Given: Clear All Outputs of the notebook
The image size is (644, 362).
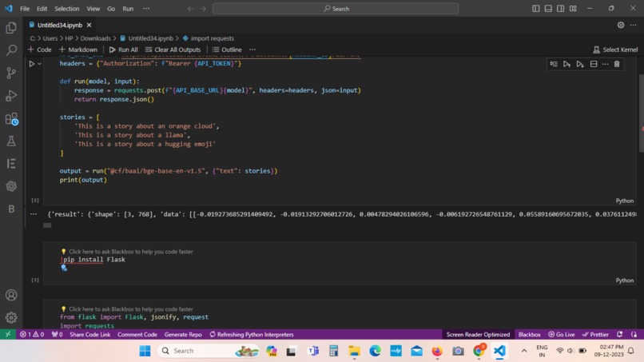Looking at the screenshot, I should point(173,50).
